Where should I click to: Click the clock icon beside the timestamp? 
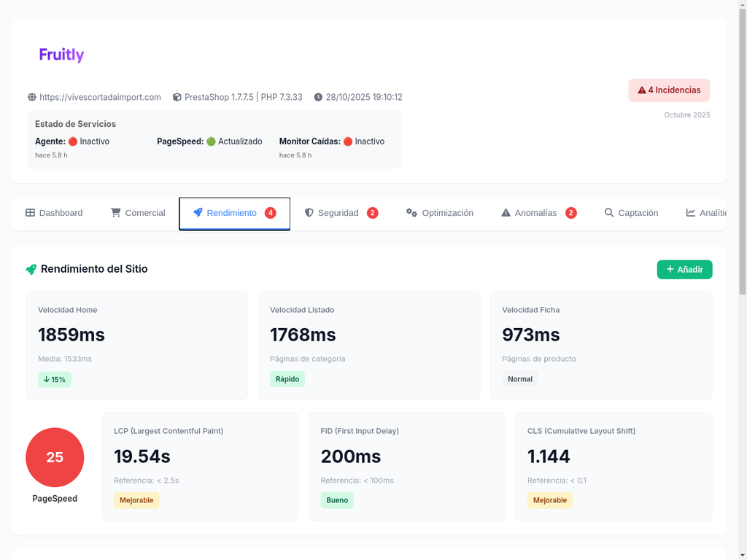318,97
